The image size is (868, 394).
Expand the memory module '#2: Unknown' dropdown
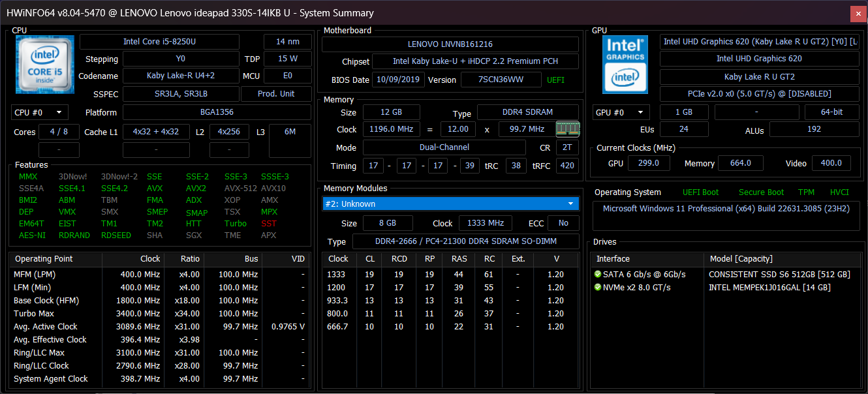(x=450, y=204)
